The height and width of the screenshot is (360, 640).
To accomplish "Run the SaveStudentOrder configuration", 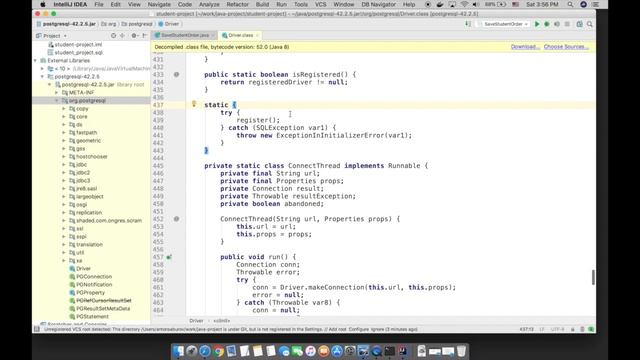I will (537, 24).
